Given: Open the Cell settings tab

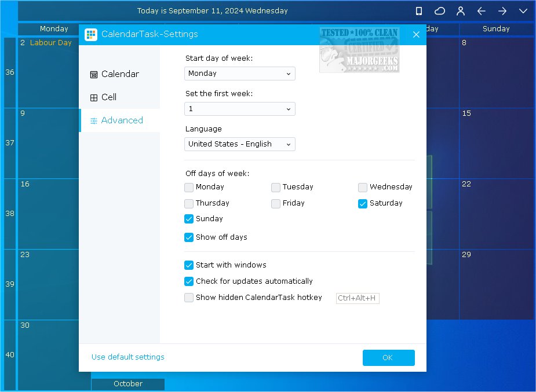Looking at the screenshot, I should point(119,97).
